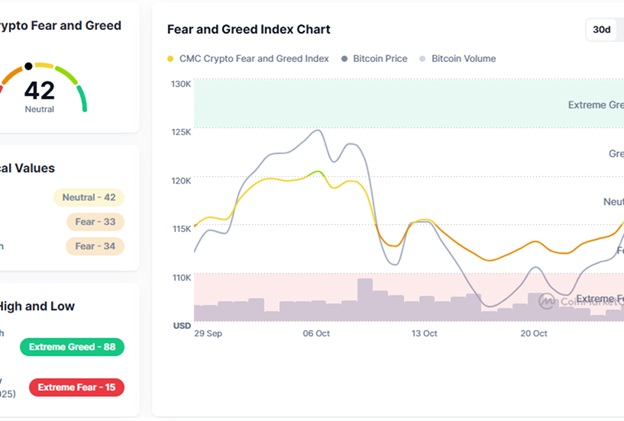
Task: Select the 30d timeframe tab
Action: [x=601, y=30]
